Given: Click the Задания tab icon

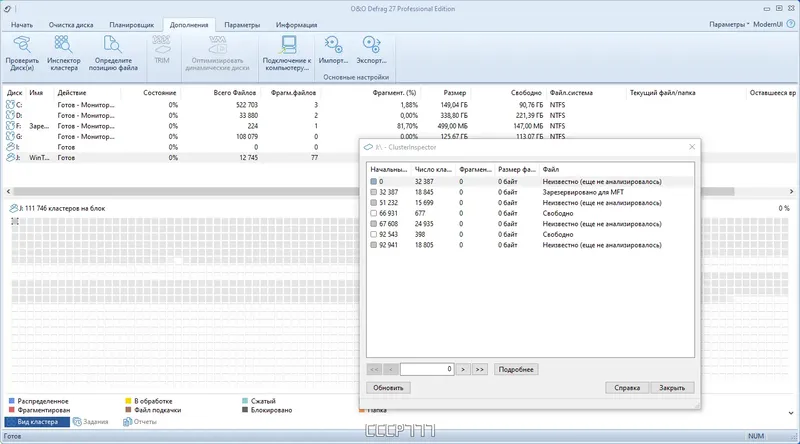Looking at the screenshot, I should click(x=77, y=422).
